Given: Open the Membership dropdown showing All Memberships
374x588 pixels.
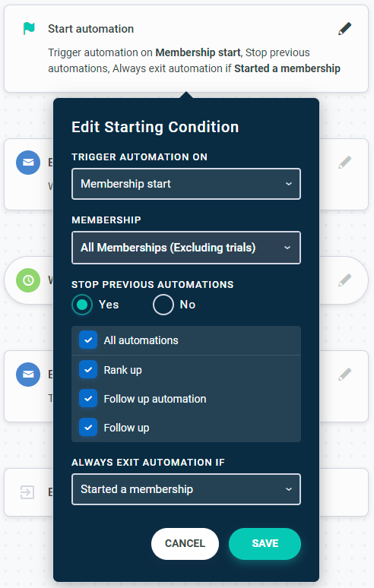Looking at the screenshot, I should [186, 248].
